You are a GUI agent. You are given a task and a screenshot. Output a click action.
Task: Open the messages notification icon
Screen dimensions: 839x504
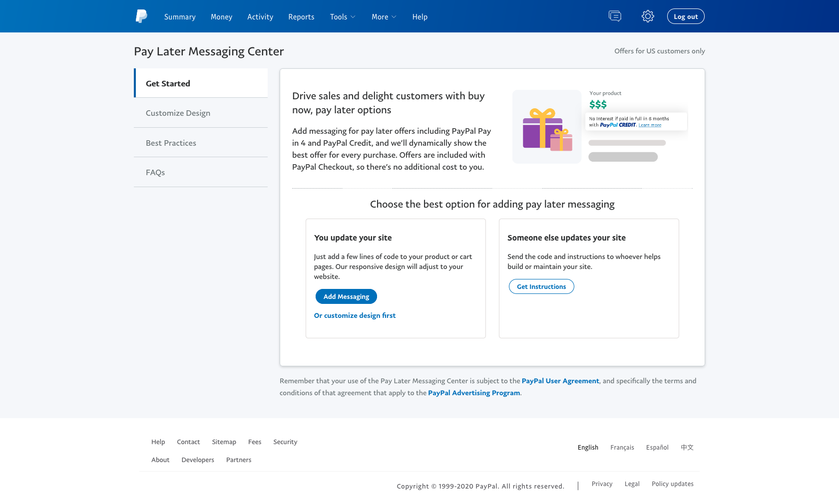[615, 16]
